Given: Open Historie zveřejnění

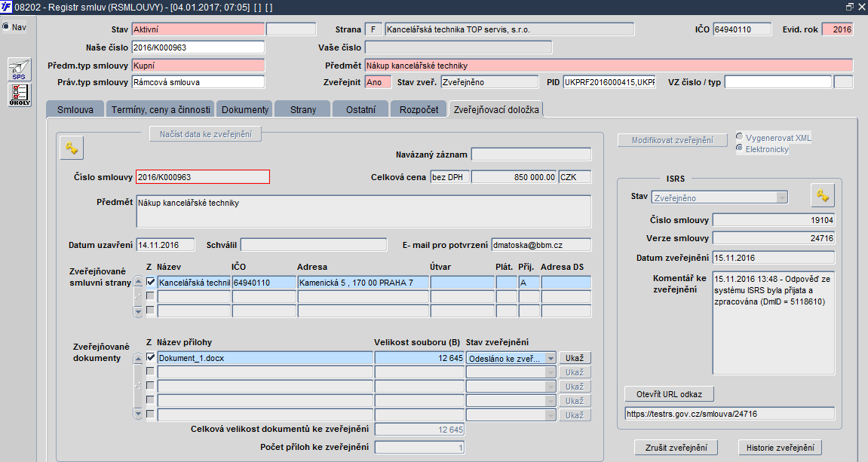Looking at the screenshot, I should point(781,448).
